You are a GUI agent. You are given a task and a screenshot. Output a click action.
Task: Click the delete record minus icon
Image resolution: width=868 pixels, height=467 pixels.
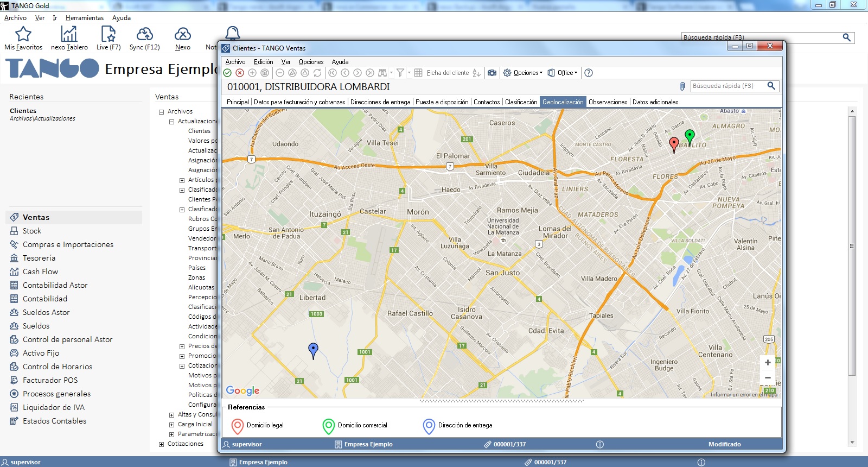click(x=280, y=73)
